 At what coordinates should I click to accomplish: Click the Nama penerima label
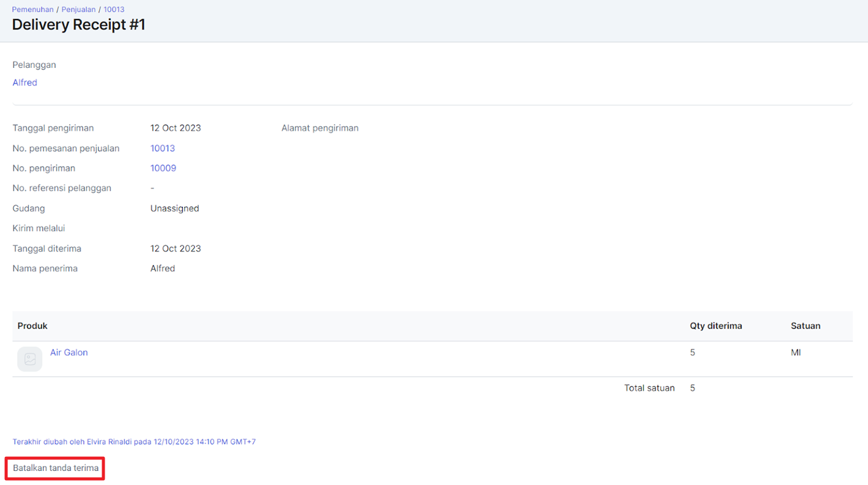45,268
